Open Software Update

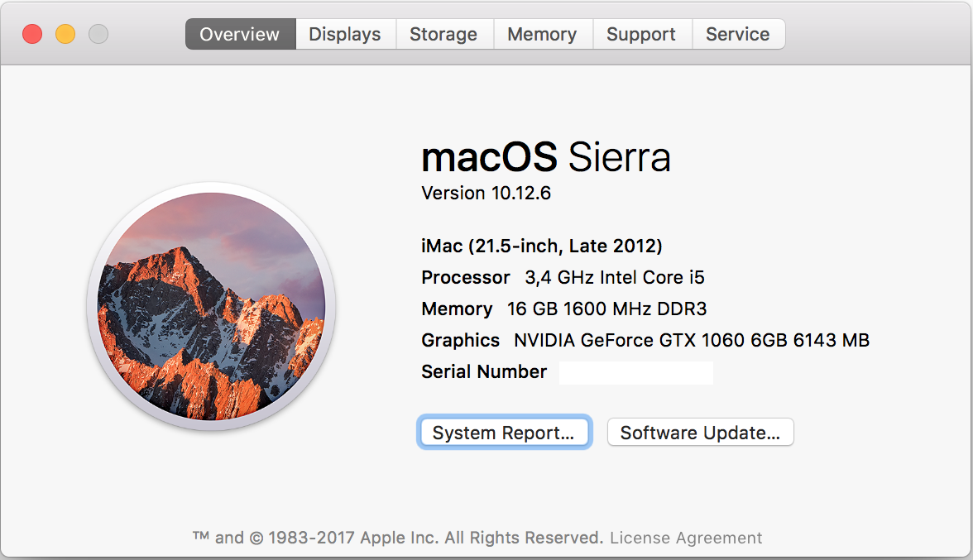pyautogui.click(x=700, y=432)
